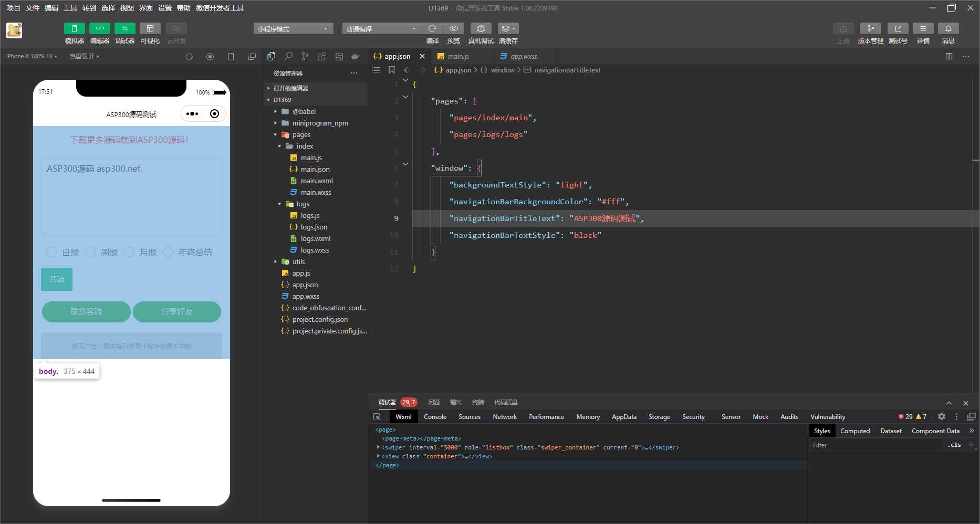Click the mini program capsule menu dots
This screenshot has height=524, width=980.
click(192, 114)
